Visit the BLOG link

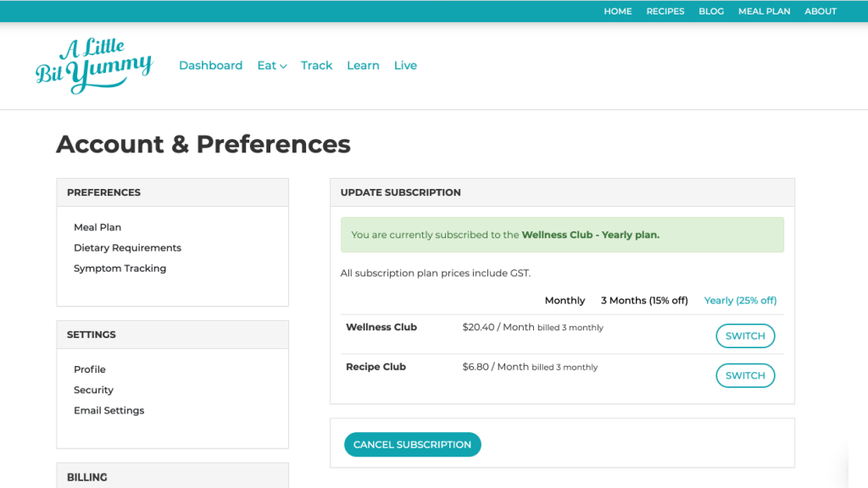[x=710, y=11]
